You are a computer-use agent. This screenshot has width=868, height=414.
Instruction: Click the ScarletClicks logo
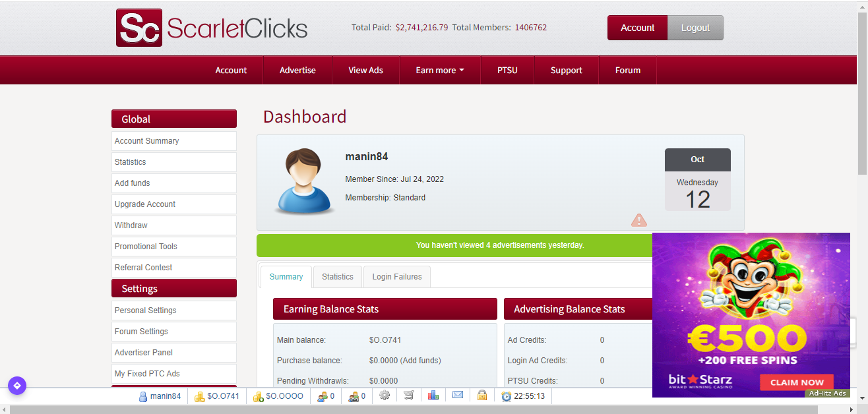(x=212, y=28)
